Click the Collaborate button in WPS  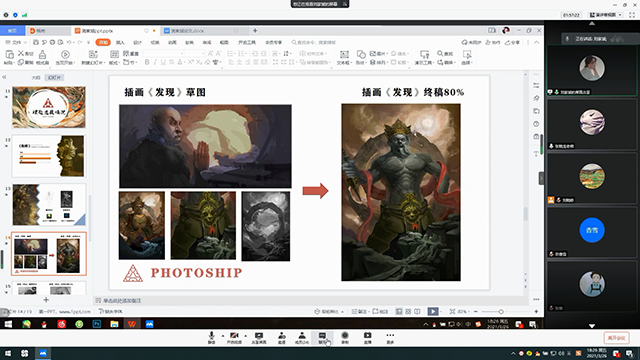(x=493, y=42)
